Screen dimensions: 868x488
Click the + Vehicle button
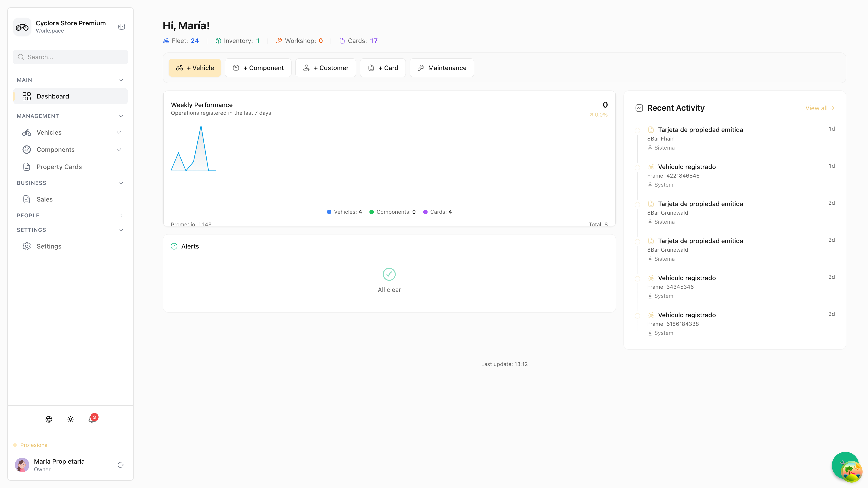pyautogui.click(x=195, y=68)
